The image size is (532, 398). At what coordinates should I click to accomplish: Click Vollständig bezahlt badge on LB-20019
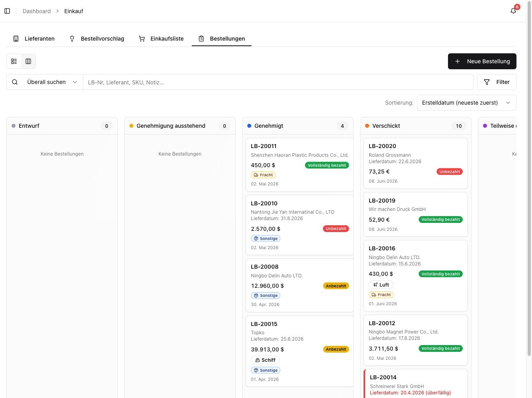(x=440, y=220)
